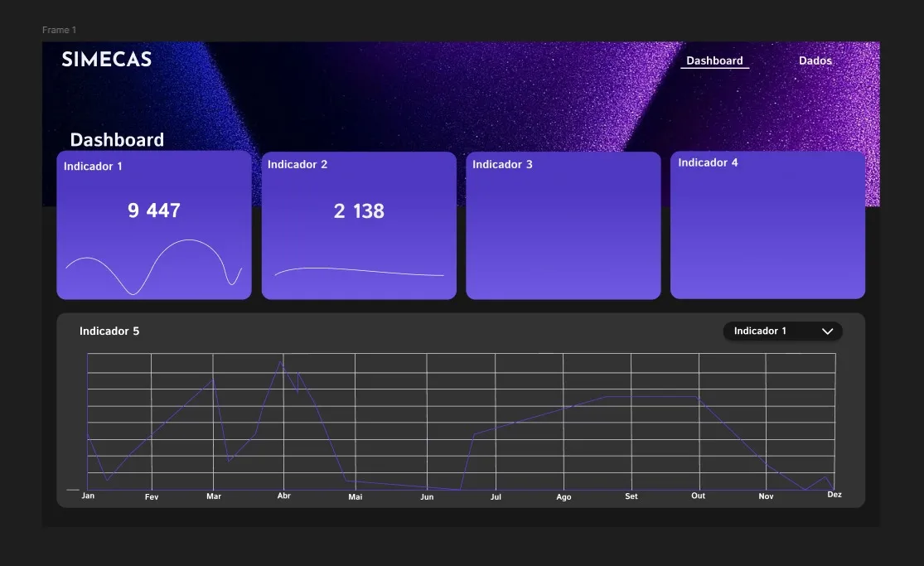Click the Dashboard page heading
The width and height of the screenshot is (924, 566).
pos(117,140)
